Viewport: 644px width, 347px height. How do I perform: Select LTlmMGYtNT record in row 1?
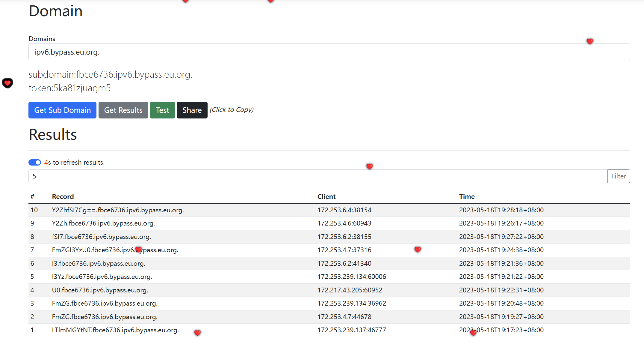tap(115, 330)
